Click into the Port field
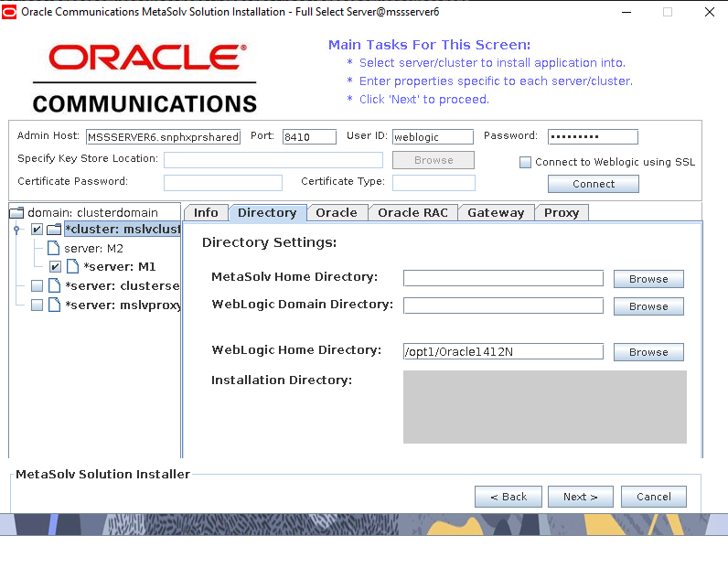728x568 pixels. click(309, 137)
